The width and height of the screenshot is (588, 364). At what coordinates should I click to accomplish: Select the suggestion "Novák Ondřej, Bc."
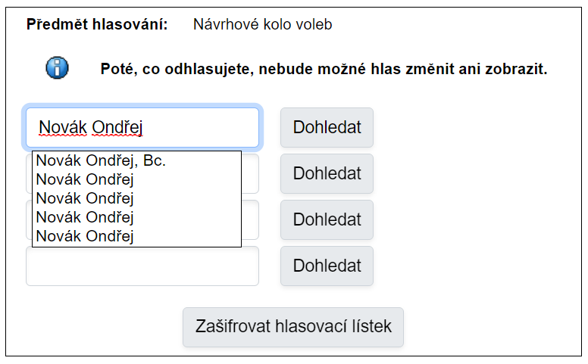[x=101, y=160]
